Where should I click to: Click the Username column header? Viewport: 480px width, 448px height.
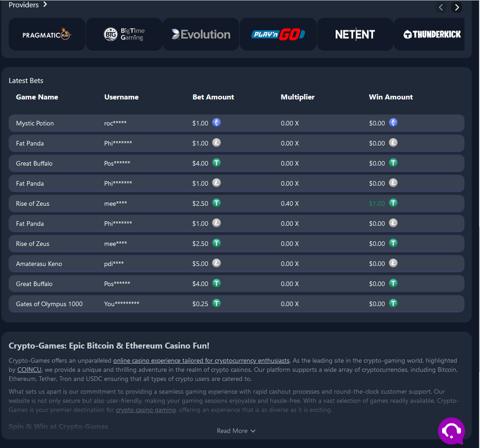pos(121,97)
